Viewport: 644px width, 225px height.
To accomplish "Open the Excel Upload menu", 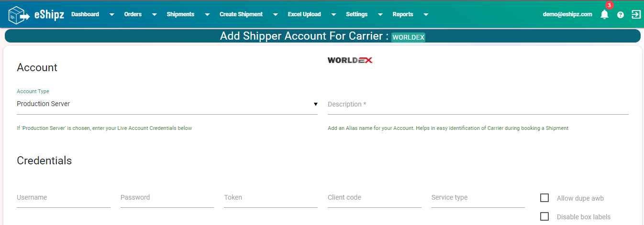I will click(x=304, y=14).
